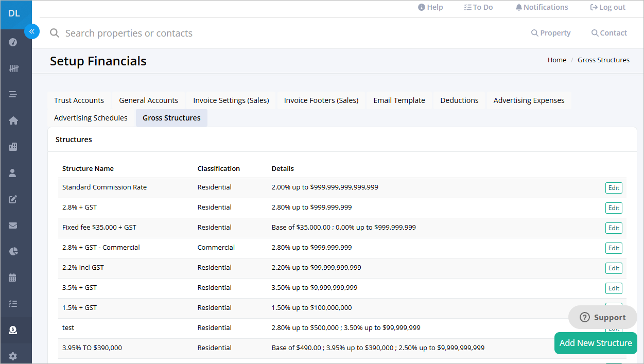The height and width of the screenshot is (364, 644).
Task: Click the envelope mail icon in sidebar
Action: tap(13, 226)
